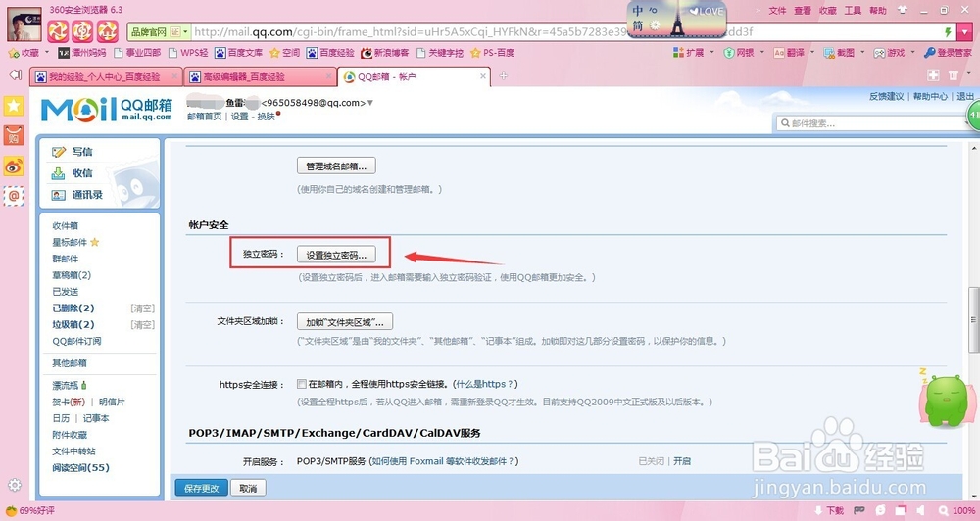Click the new tab plus button
The height and width of the screenshot is (521, 980).
[503, 76]
